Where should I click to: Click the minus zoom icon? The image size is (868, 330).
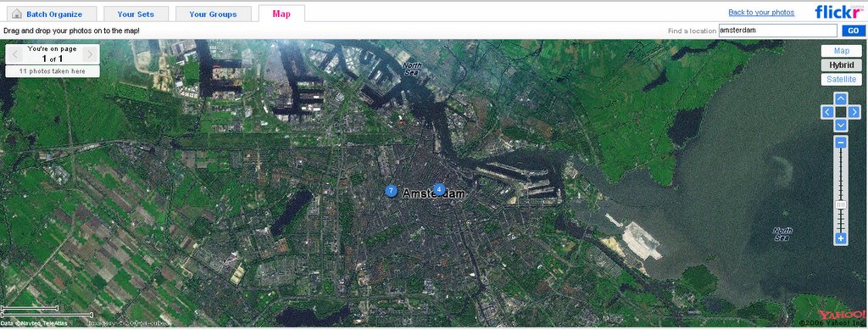click(840, 143)
